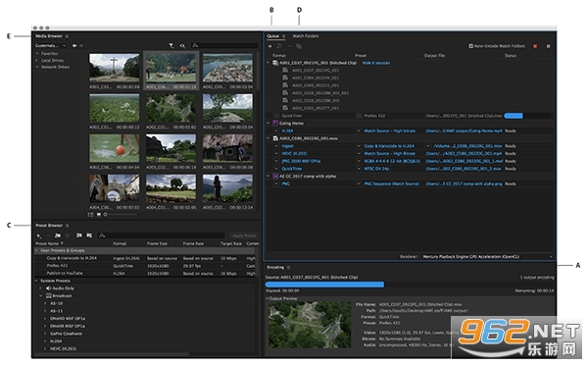Select the Publish to YouTube preset row

tap(145, 274)
